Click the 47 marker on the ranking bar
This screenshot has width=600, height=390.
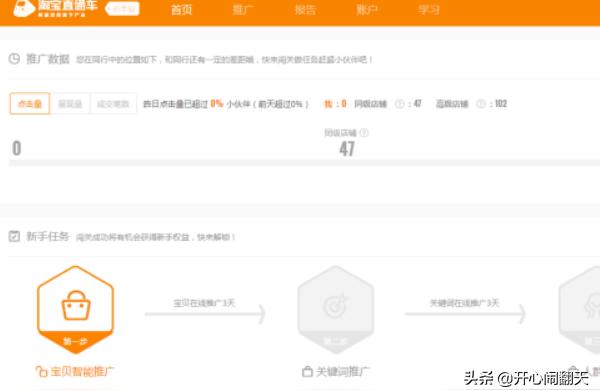coord(347,149)
